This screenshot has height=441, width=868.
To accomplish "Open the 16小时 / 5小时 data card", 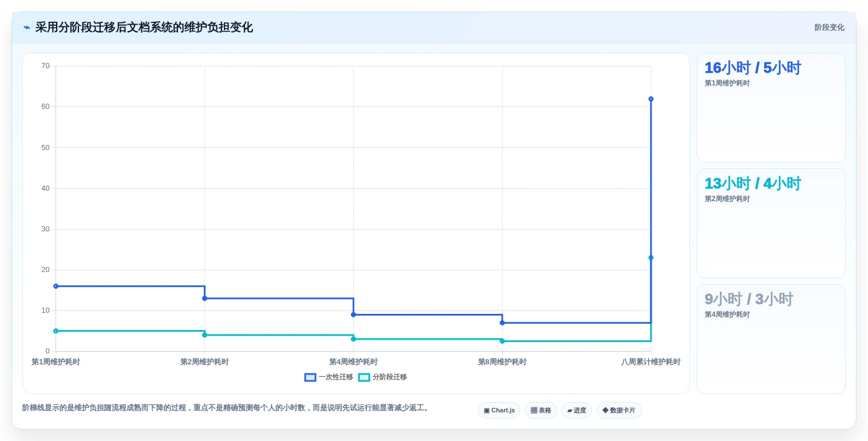I will (x=771, y=108).
